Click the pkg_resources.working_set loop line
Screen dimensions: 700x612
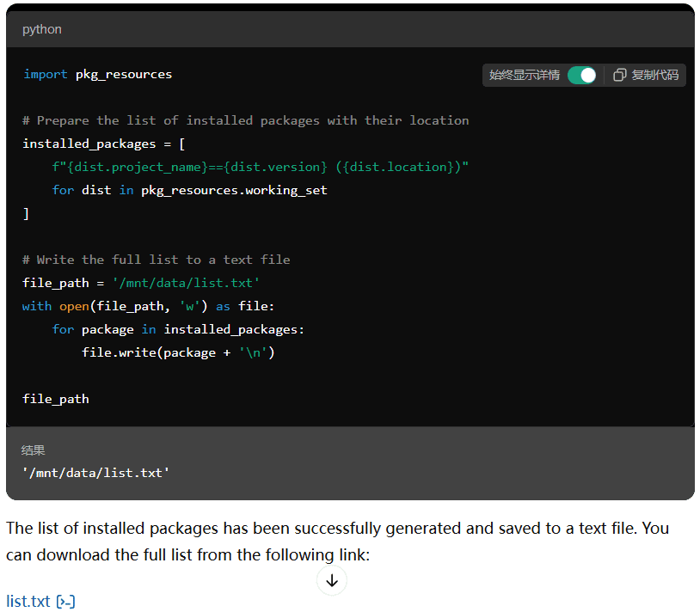[x=190, y=191]
